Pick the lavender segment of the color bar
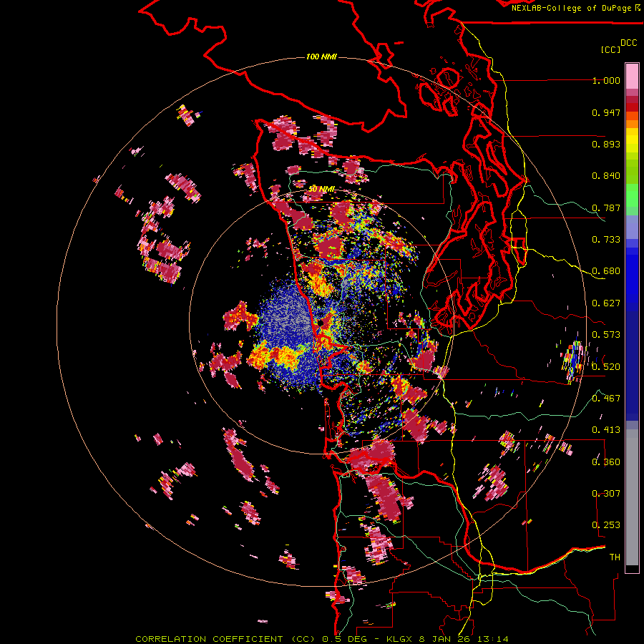The height and width of the screenshot is (644, 644). pos(632,227)
